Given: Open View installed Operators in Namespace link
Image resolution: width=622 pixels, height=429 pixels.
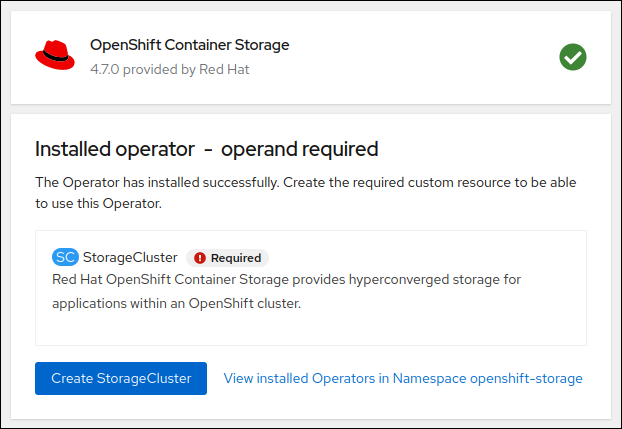Looking at the screenshot, I should [403, 379].
